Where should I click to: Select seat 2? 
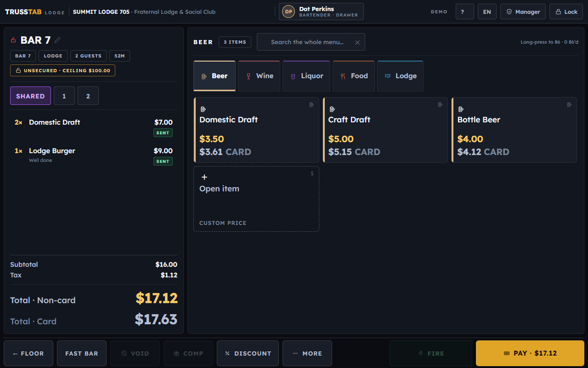coord(88,96)
